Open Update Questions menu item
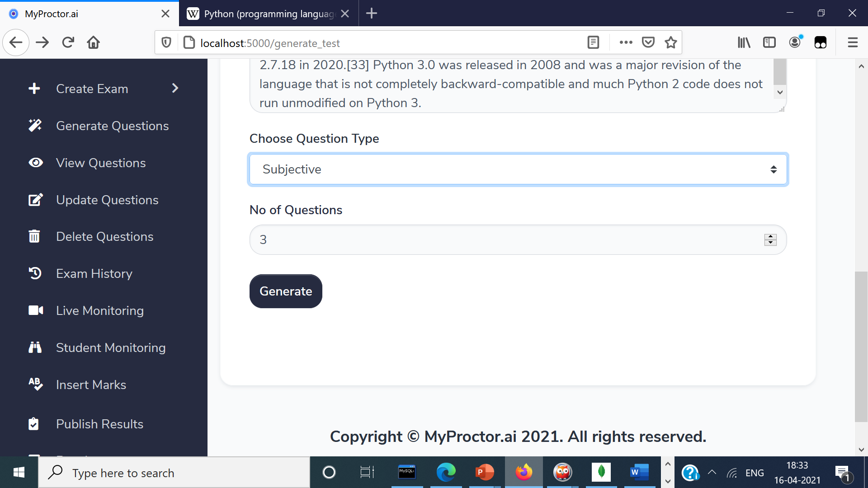Image resolution: width=868 pixels, height=488 pixels. coord(107,200)
